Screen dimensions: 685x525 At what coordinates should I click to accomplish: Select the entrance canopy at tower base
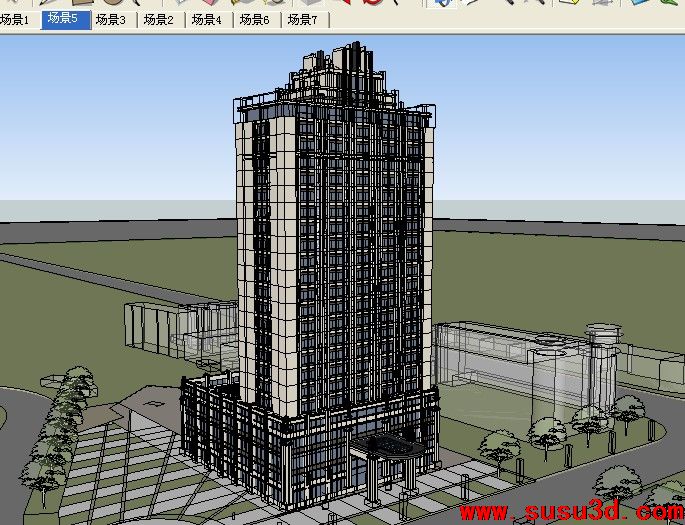coord(388,446)
